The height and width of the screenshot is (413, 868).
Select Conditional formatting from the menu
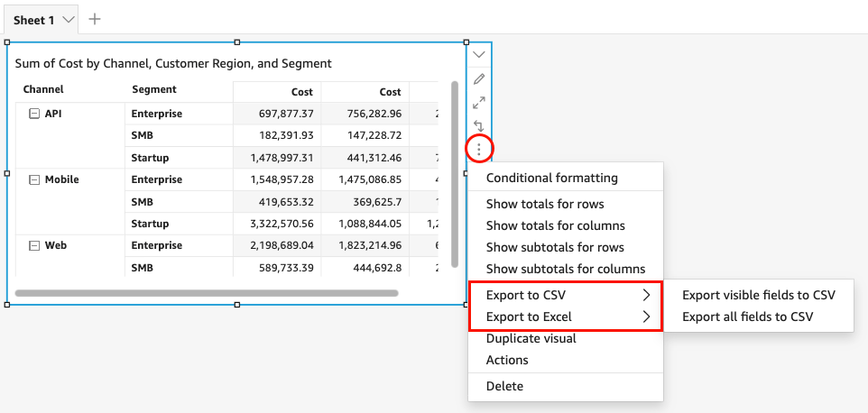[551, 178]
